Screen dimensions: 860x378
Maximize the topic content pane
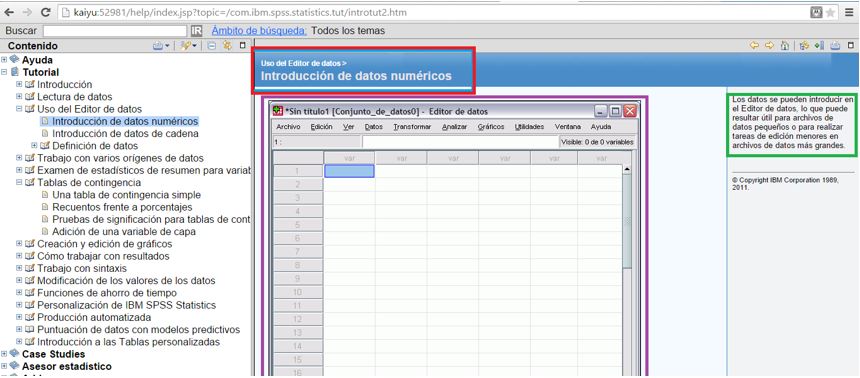click(x=851, y=46)
